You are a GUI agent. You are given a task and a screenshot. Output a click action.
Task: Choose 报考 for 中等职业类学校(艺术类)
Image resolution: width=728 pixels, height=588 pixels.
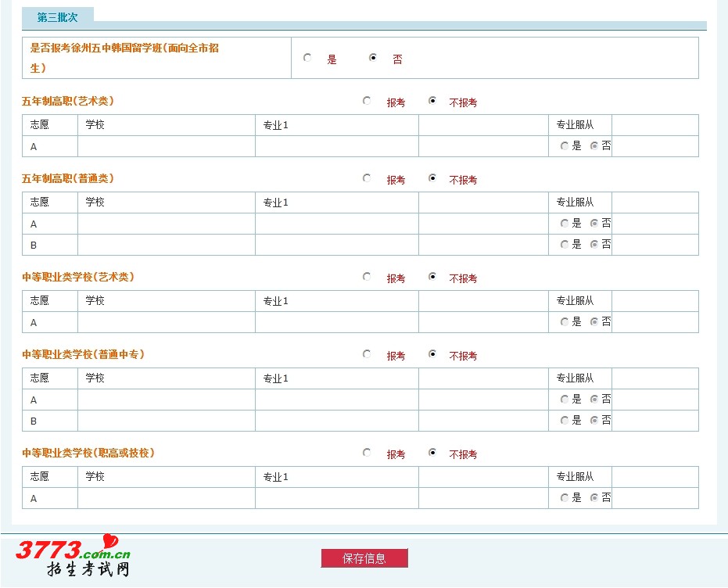pyautogui.click(x=367, y=277)
